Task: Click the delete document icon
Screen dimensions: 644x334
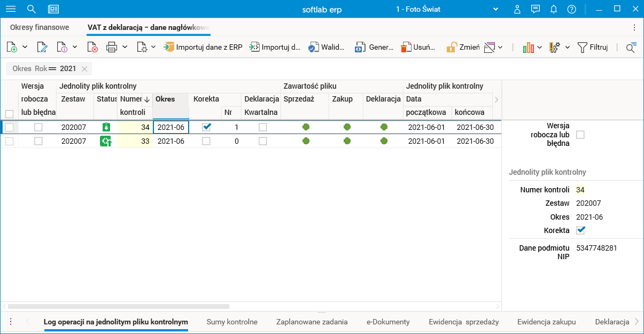Action: [x=92, y=47]
